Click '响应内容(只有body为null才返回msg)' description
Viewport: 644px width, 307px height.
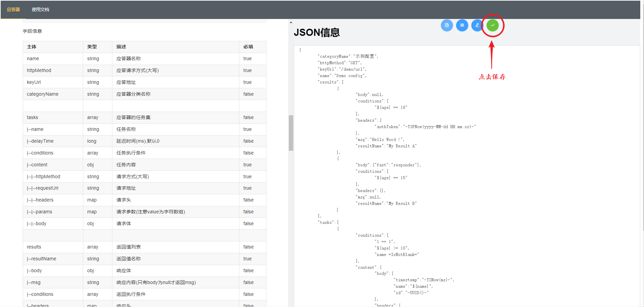[x=175, y=282]
